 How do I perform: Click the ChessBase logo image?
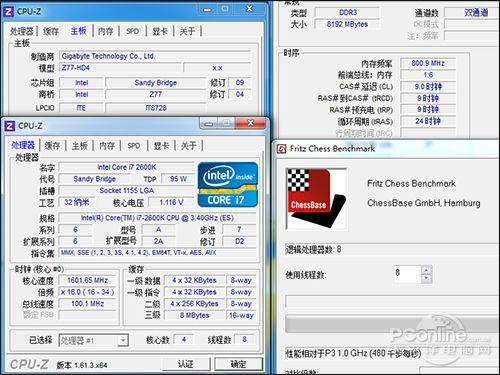point(316,199)
